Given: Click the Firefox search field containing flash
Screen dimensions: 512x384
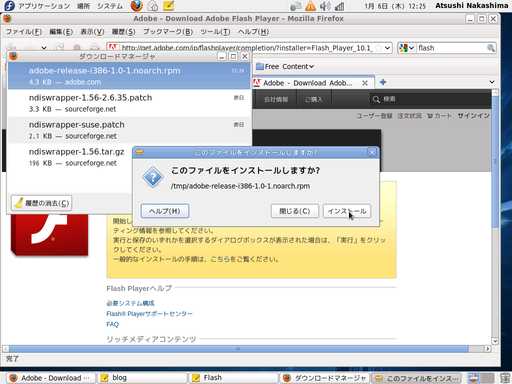Looking at the screenshot, I should (452, 48).
